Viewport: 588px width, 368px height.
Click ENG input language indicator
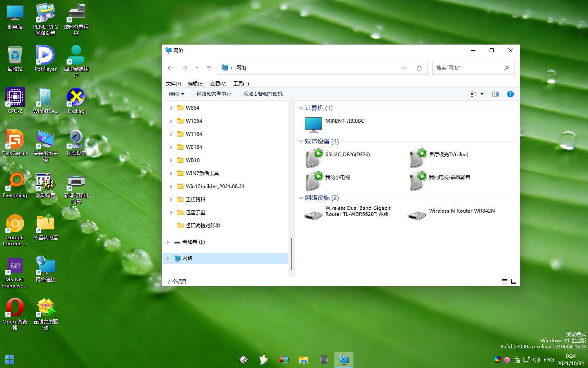[549, 360]
